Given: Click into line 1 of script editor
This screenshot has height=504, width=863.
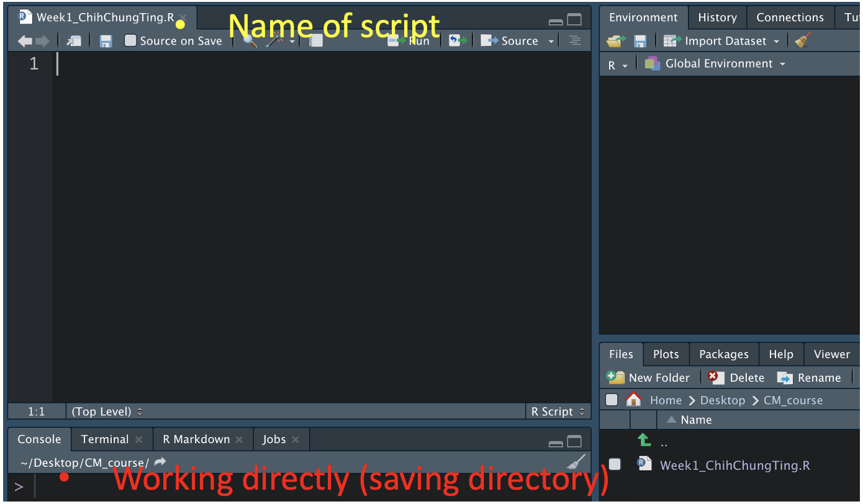Looking at the screenshot, I should (x=322, y=63).
